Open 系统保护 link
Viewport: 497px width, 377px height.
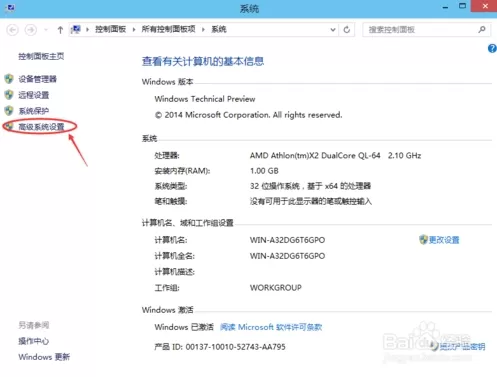34,111
